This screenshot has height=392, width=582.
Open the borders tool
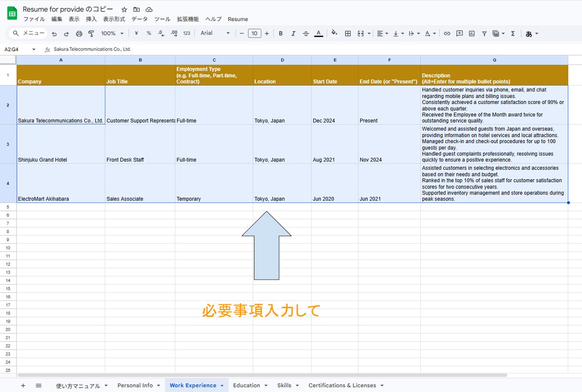[348, 33]
